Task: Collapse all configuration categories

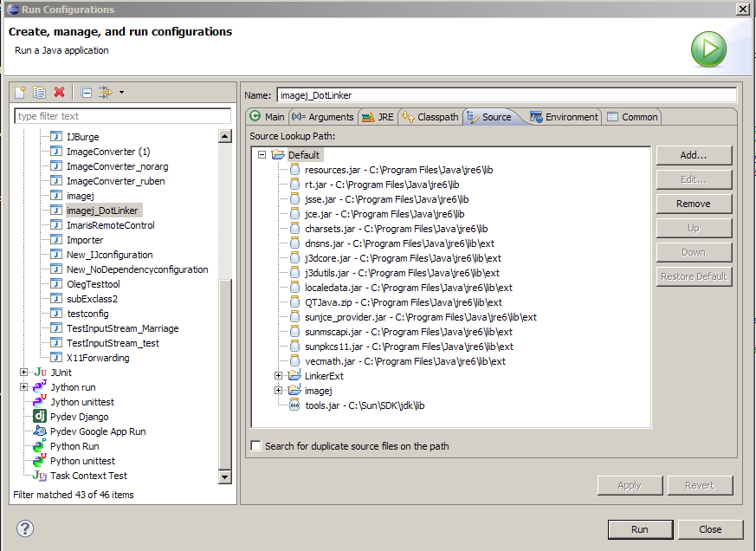Action: pos(85,92)
